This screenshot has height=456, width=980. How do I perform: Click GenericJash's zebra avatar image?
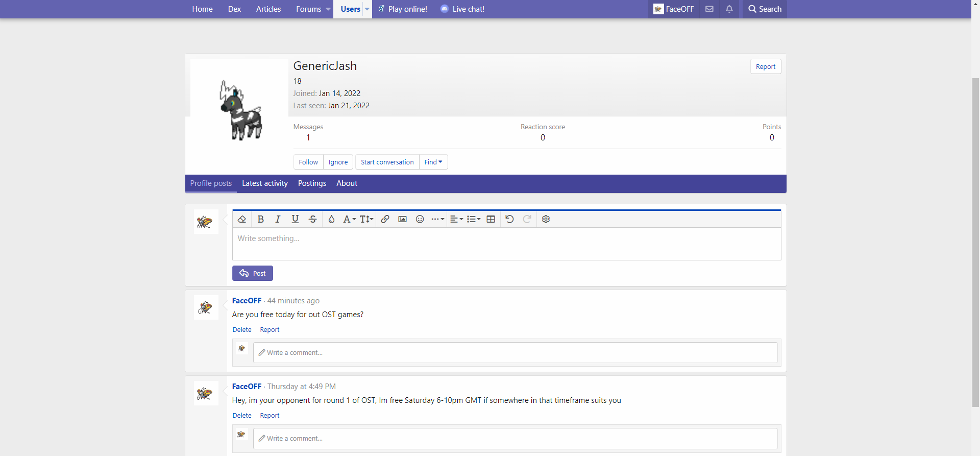click(x=239, y=108)
